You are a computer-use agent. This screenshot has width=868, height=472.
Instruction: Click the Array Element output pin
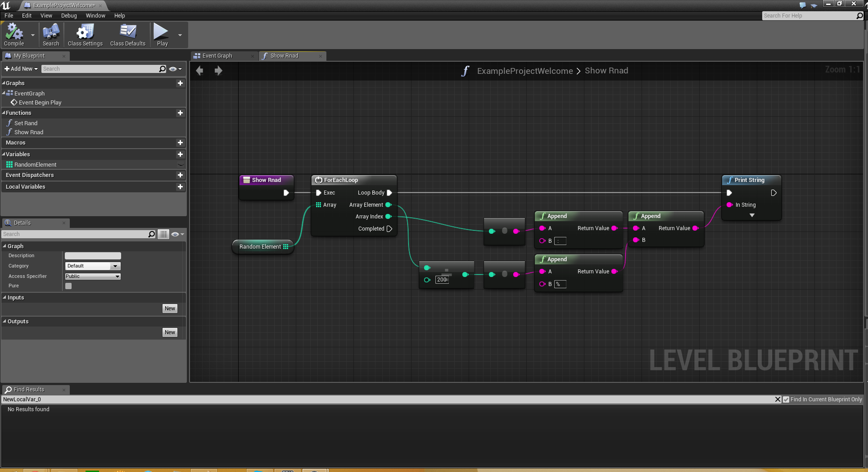(x=389, y=205)
